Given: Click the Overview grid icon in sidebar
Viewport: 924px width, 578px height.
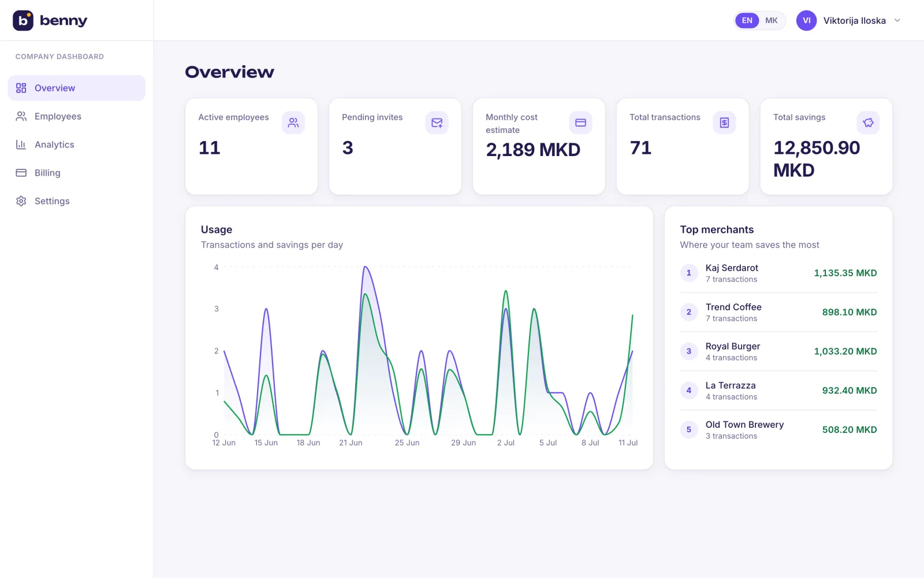Looking at the screenshot, I should click(21, 88).
